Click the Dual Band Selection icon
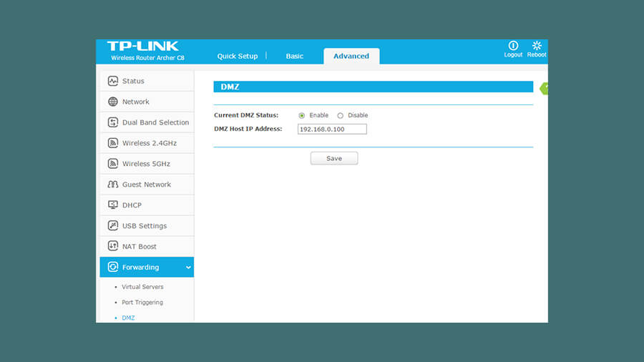The width and height of the screenshot is (644, 362). (113, 122)
